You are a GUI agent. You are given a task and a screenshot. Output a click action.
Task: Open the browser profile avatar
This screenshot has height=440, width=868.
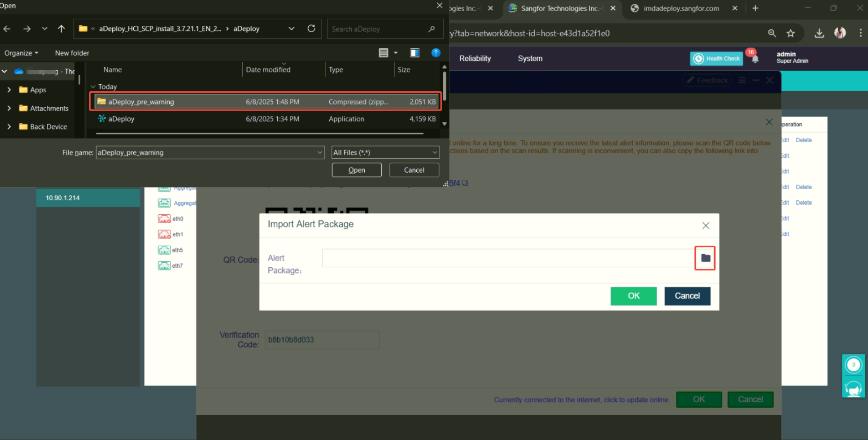[x=840, y=33]
